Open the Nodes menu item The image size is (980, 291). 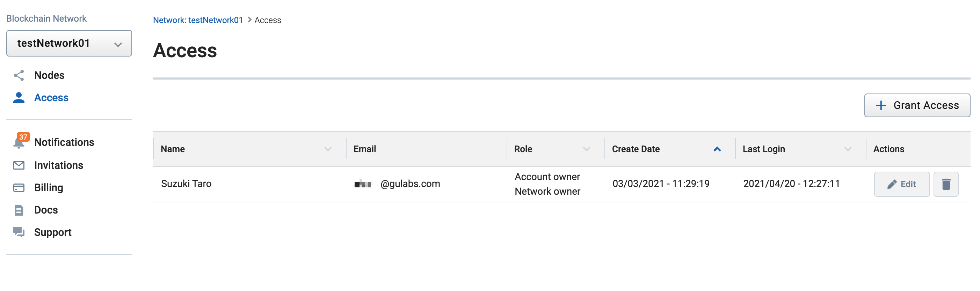click(49, 75)
